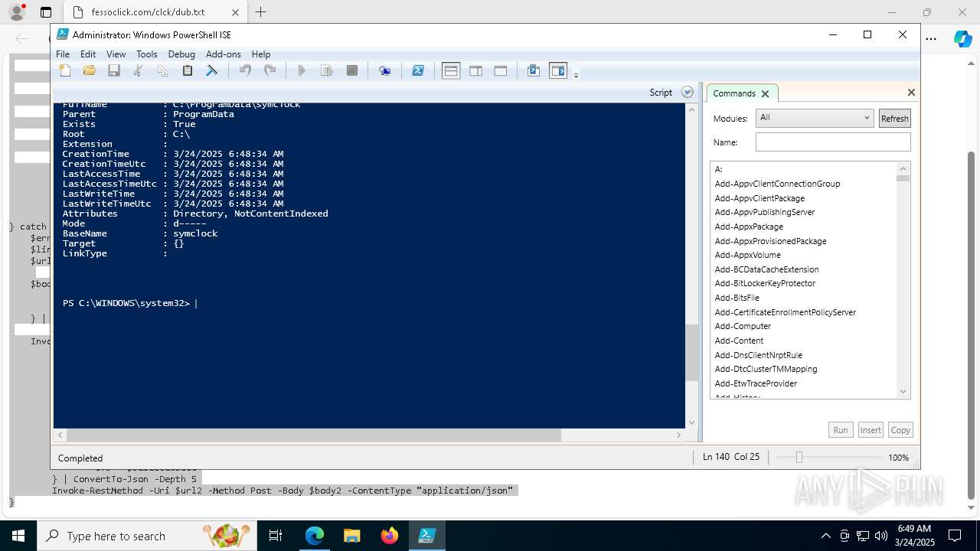Click the console vertical scrollbar thumb
This screenshot has width=980, height=551.
(691, 352)
